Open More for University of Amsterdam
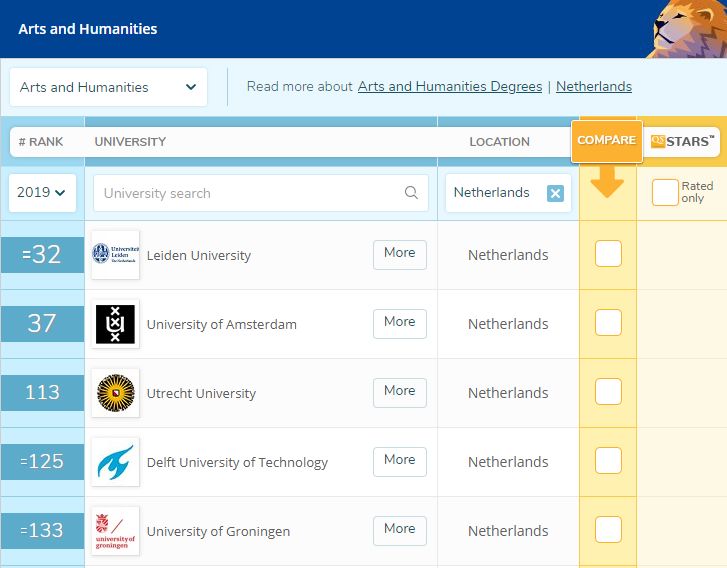Screen dimensions: 727x568 400,324
